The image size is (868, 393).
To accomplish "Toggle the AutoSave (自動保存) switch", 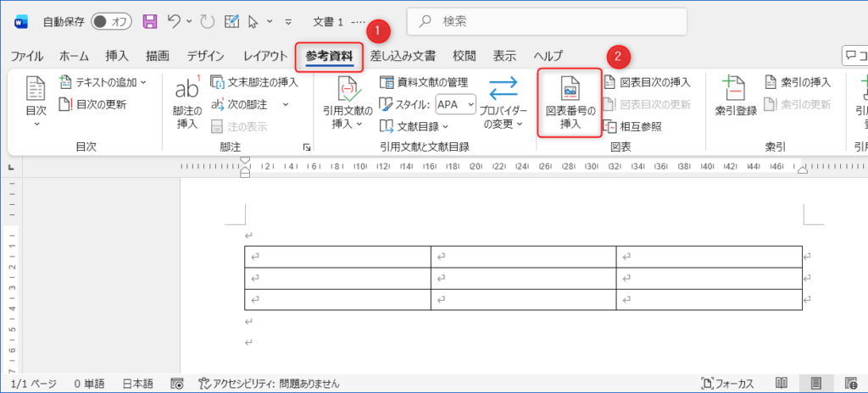I will pyautogui.click(x=111, y=21).
